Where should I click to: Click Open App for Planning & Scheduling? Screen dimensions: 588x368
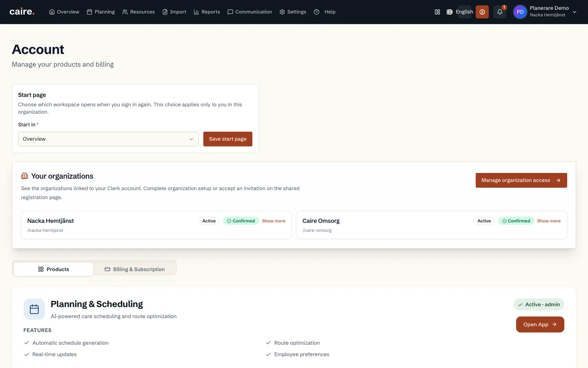click(x=540, y=325)
